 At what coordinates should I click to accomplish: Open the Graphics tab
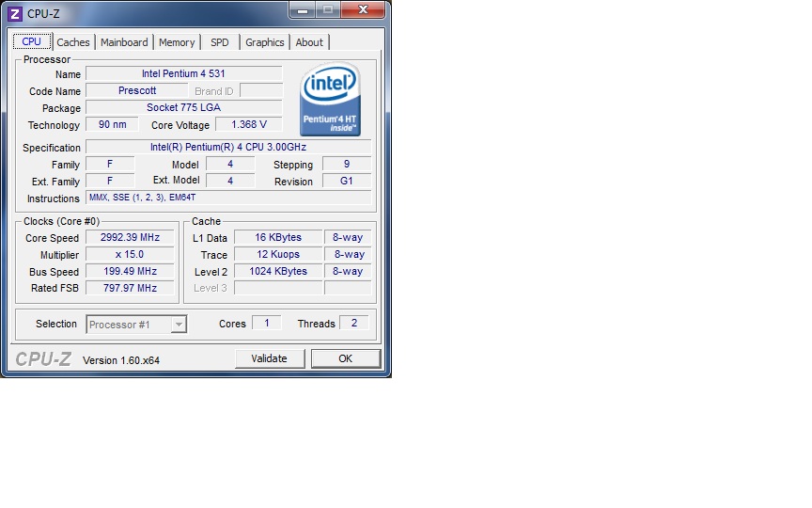(265, 42)
